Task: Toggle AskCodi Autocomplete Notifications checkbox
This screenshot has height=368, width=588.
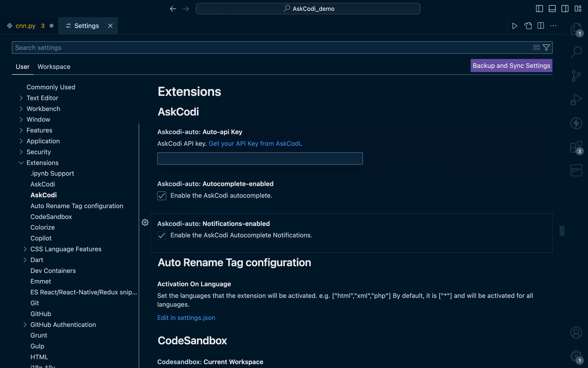Action: point(161,236)
